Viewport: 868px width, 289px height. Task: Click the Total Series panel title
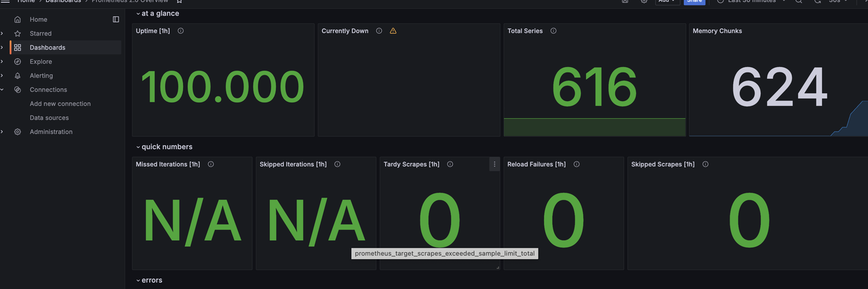(x=526, y=31)
